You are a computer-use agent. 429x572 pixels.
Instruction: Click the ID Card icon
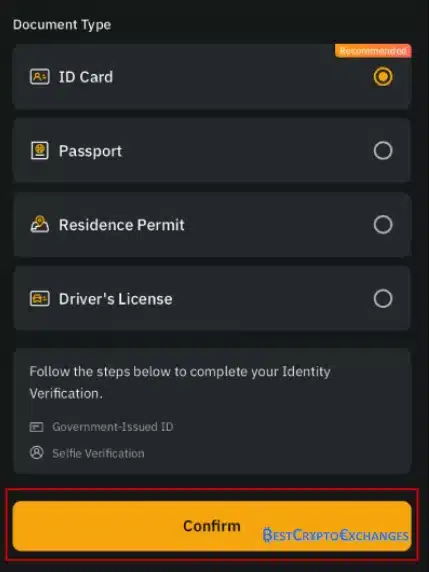click(40, 77)
